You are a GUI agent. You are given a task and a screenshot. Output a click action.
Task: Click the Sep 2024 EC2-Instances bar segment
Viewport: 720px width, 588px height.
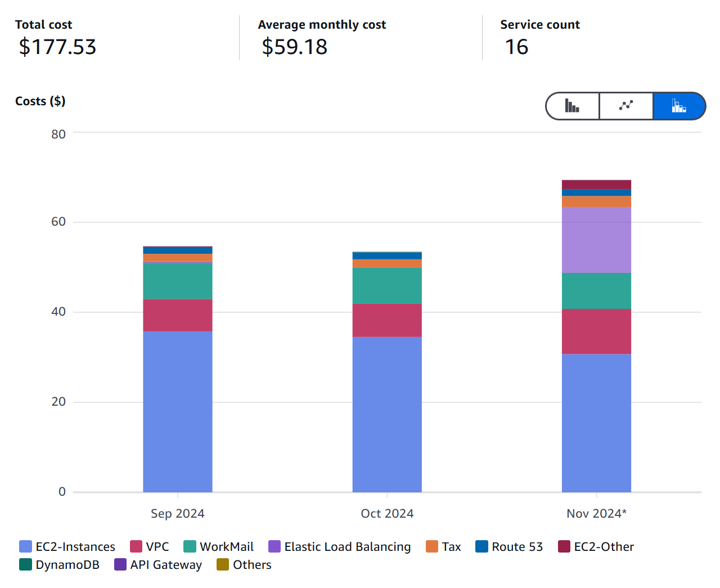point(177,411)
